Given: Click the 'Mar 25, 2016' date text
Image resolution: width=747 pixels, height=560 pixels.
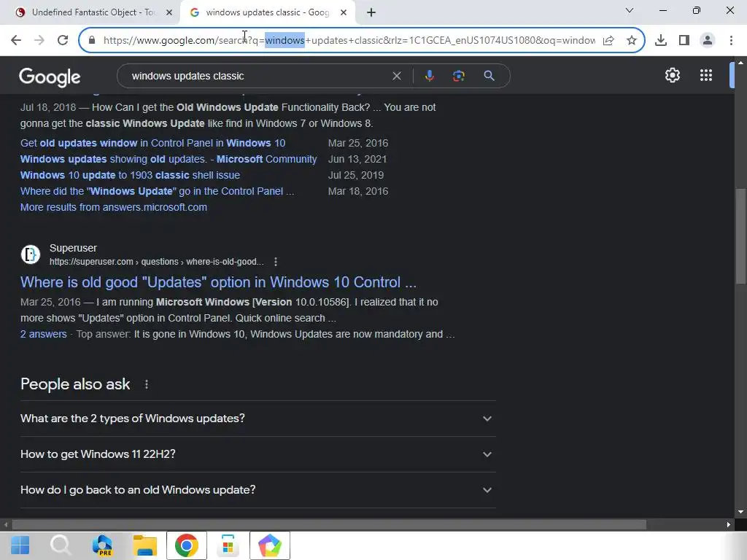Looking at the screenshot, I should pyautogui.click(x=358, y=143).
